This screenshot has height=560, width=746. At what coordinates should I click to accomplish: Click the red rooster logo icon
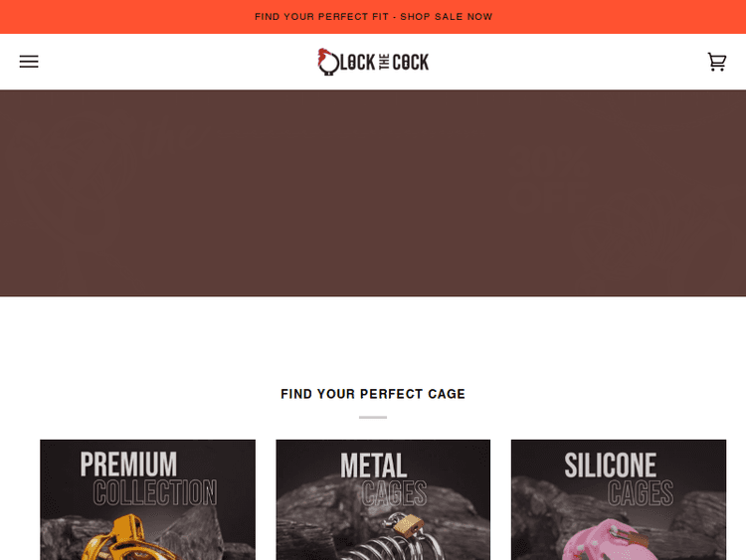coord(328,62)
